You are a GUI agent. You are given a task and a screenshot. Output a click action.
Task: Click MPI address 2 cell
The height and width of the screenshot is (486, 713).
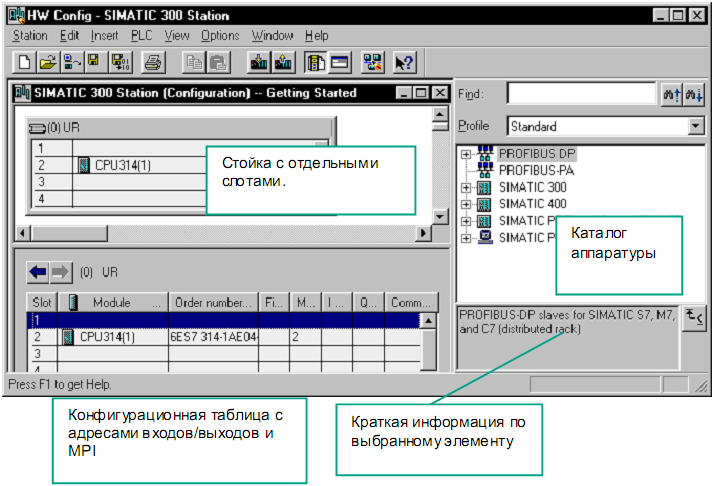pos(306,337)
